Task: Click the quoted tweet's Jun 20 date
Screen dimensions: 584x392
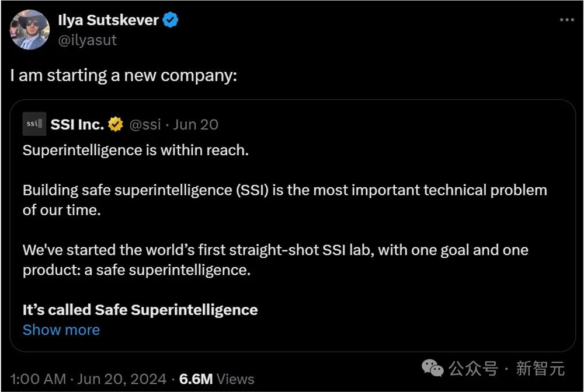Action: tap(196, 124)
